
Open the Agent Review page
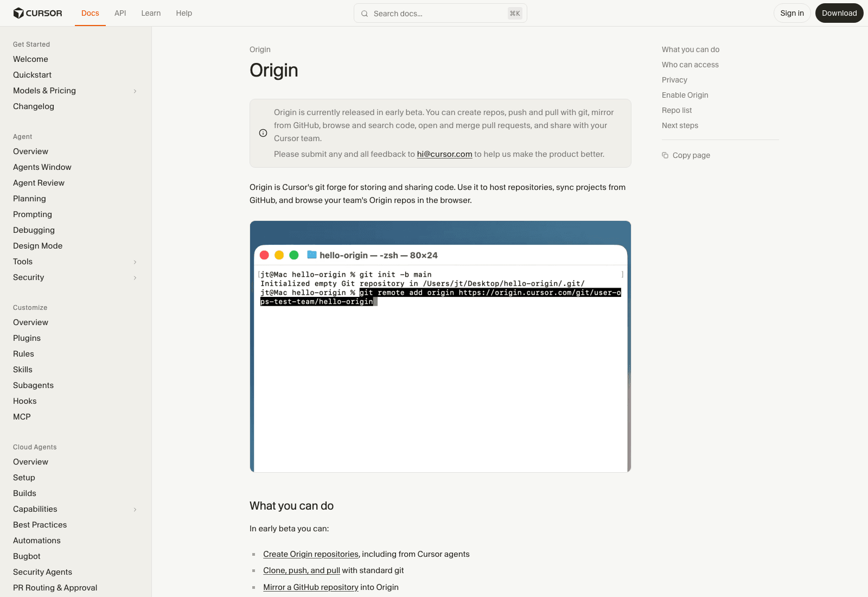click(39, 183)
